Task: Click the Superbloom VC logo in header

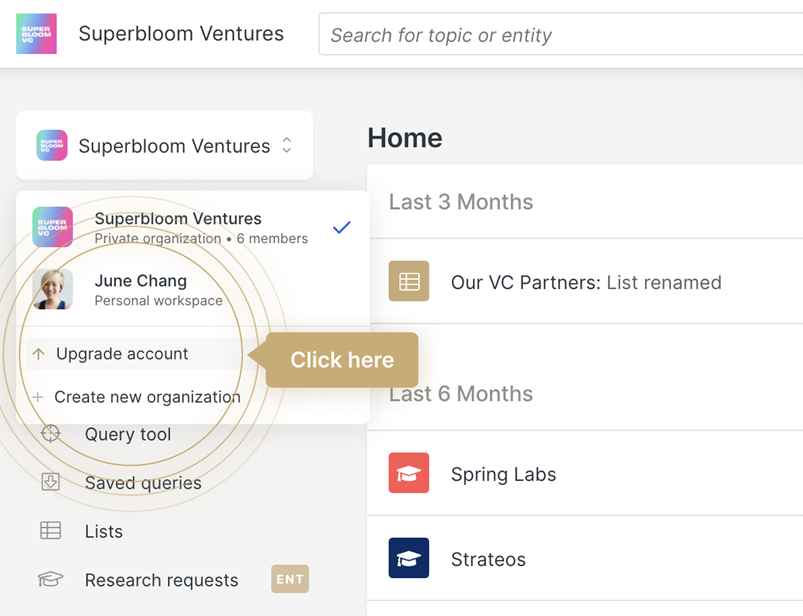Action: (x=36, y=34)
